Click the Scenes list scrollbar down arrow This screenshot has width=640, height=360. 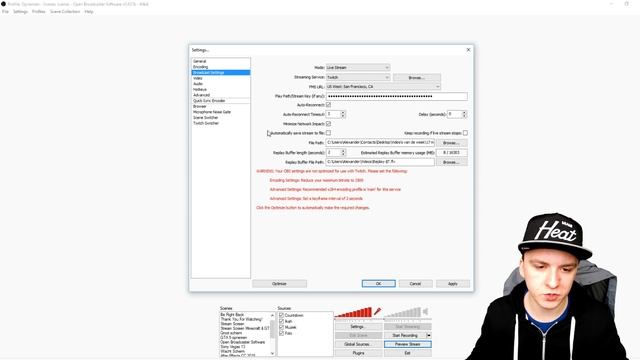pos(273,353)
